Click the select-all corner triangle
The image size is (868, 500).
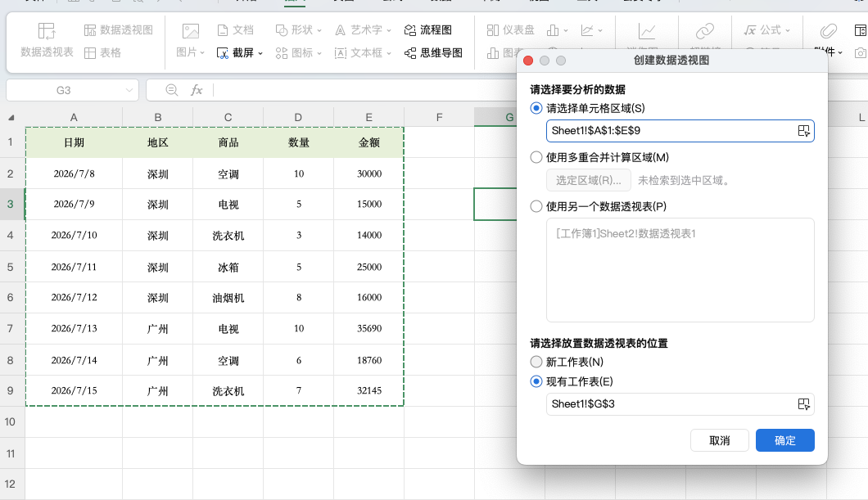click(x=11, y=117)
